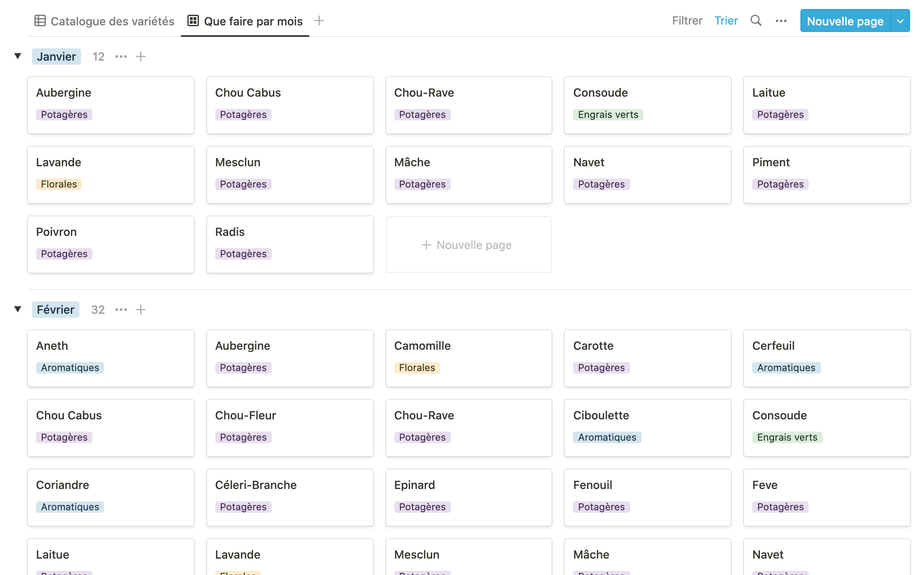
Task: Click the Catalogue des variétés table icon
Action: coord(40,21)
